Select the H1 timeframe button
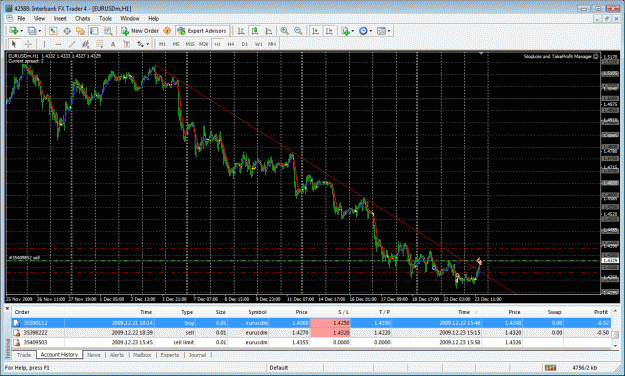Viewport: 625px width, 376px height. point(217,44)
